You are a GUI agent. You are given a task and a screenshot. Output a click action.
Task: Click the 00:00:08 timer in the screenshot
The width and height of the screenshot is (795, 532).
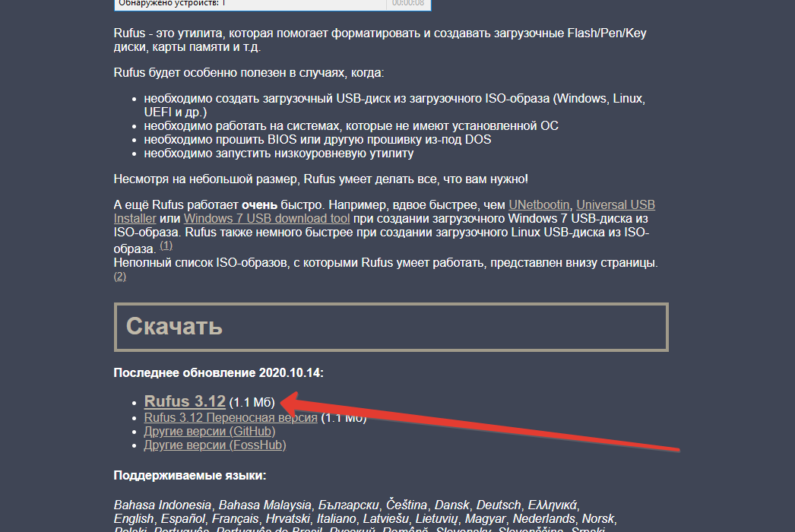[407, 4]
